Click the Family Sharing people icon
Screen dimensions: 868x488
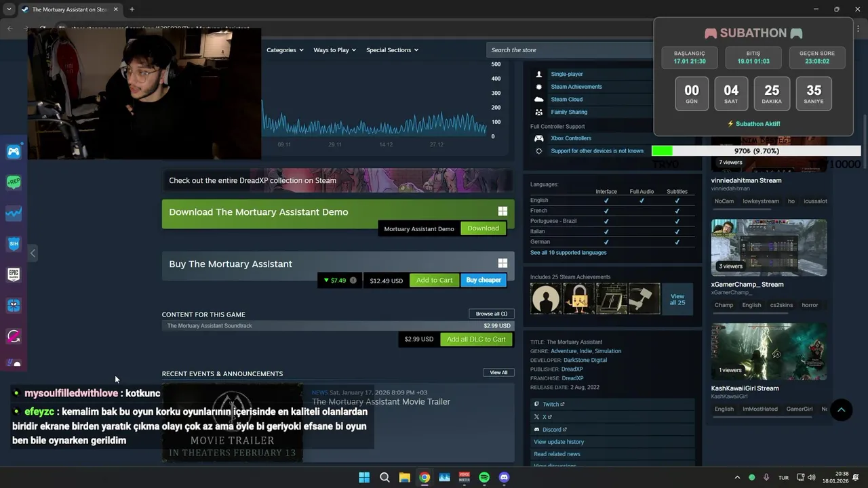(539, 113)
